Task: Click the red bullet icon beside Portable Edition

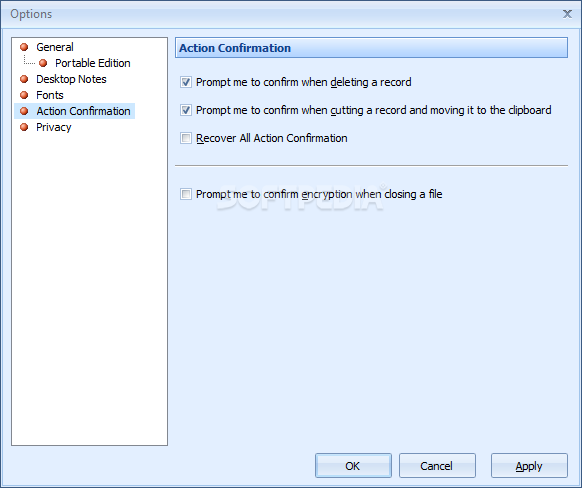Action: [x=43, y=63]
